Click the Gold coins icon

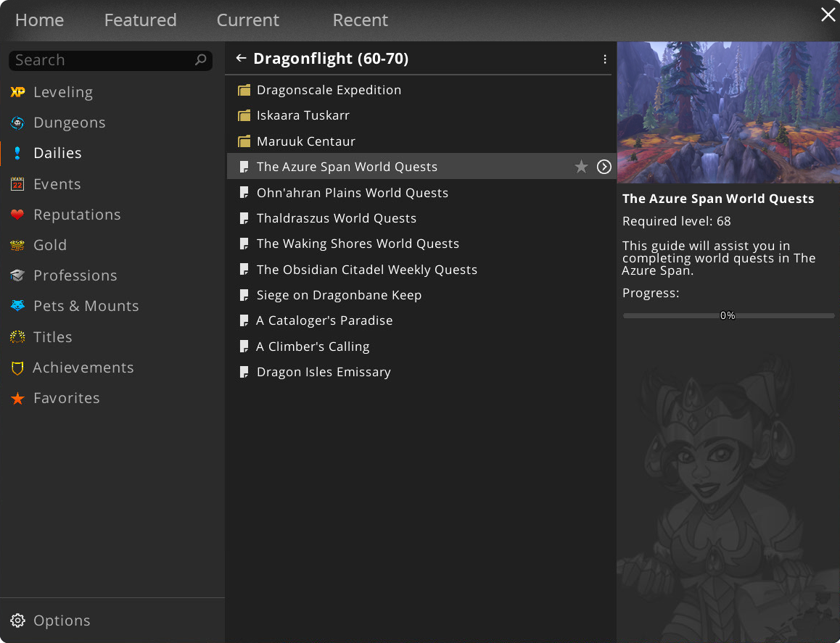pyautogui.click(x=17, y=245)
